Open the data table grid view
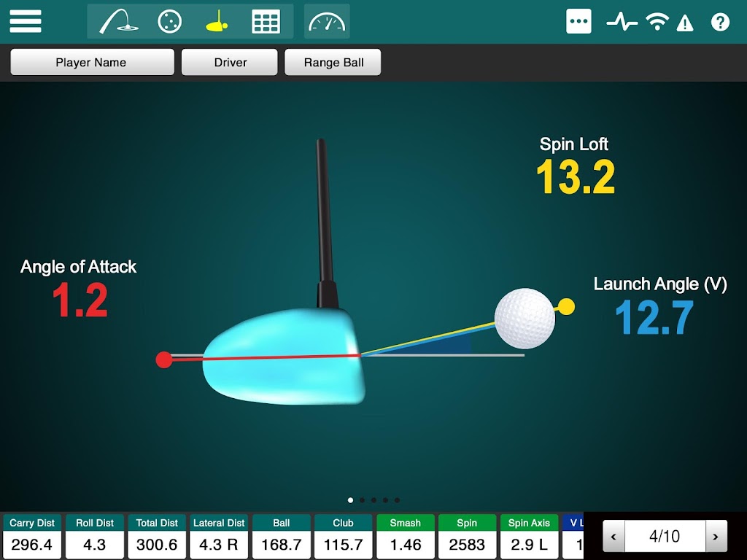This screenshot has width=747, height=560. (x=266, y=22)
